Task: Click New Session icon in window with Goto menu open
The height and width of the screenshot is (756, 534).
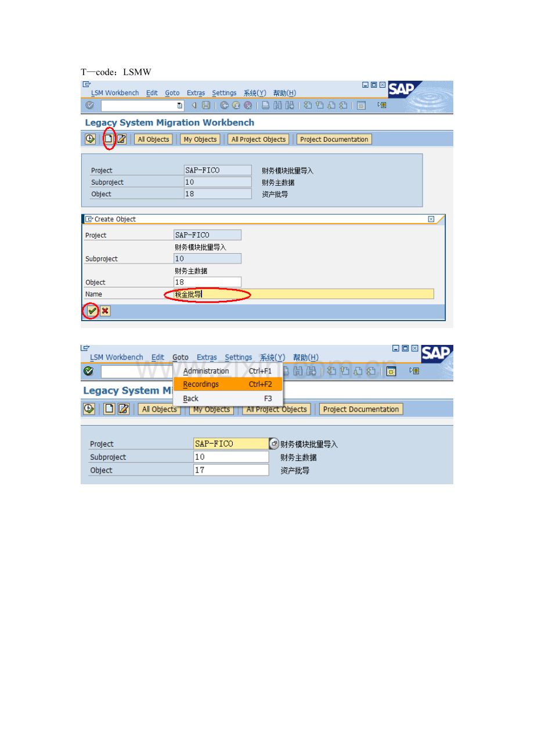Action: point(392,371)
